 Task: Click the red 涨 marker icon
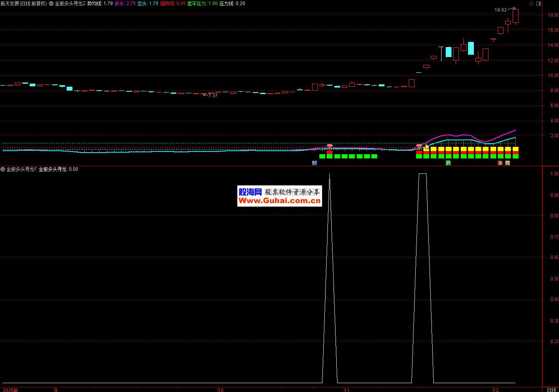(500, 163)
